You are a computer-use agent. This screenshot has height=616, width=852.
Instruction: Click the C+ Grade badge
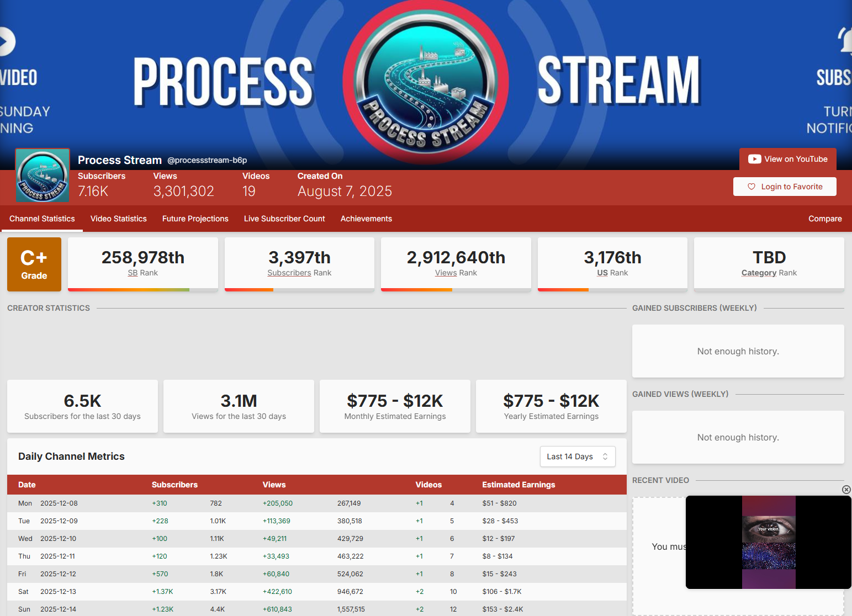coord(34,264)
